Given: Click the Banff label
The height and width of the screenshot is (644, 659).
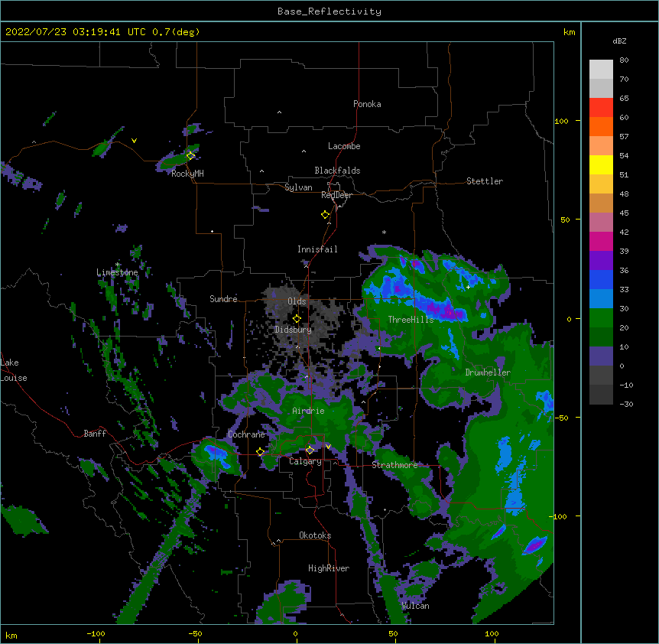Looking at the screenshot, I should coord(95,434).
